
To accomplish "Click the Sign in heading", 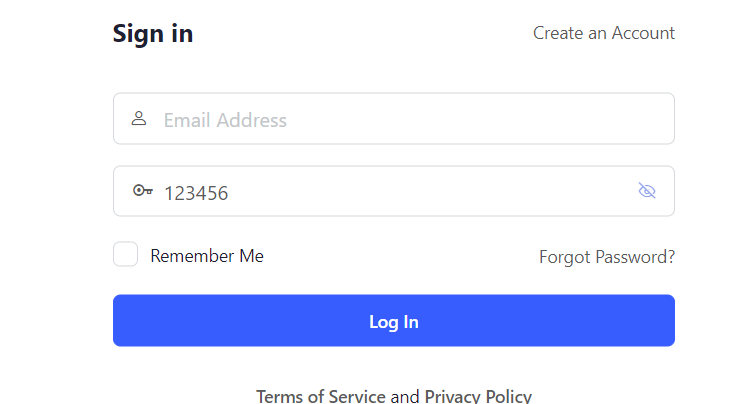I will click(153, 33).
